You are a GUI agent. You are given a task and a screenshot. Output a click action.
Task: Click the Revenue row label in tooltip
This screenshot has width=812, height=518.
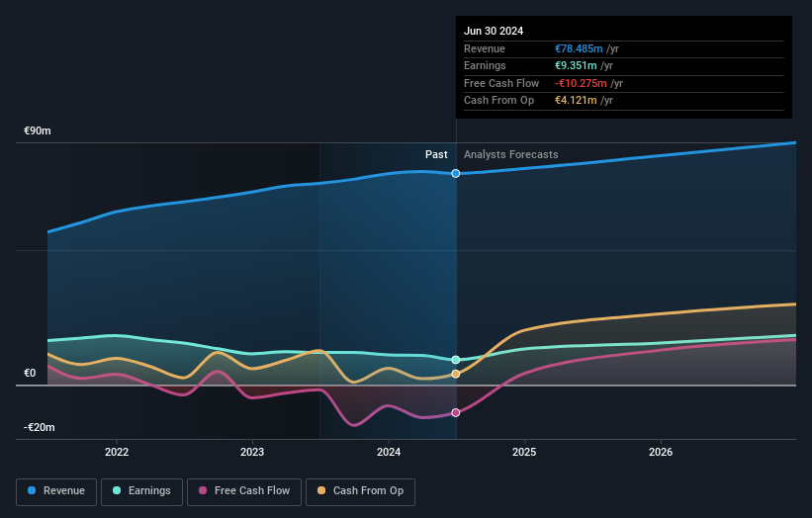(x=485, y=48)
